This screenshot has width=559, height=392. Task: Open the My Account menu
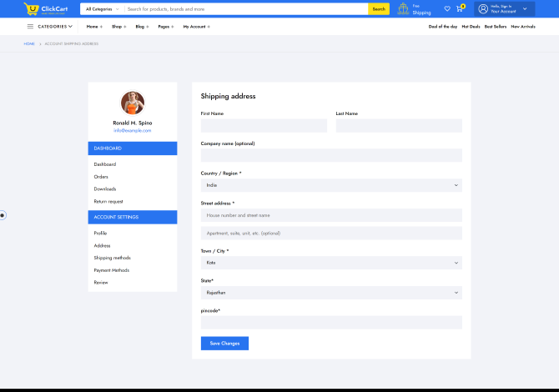[x=196, y=27]
